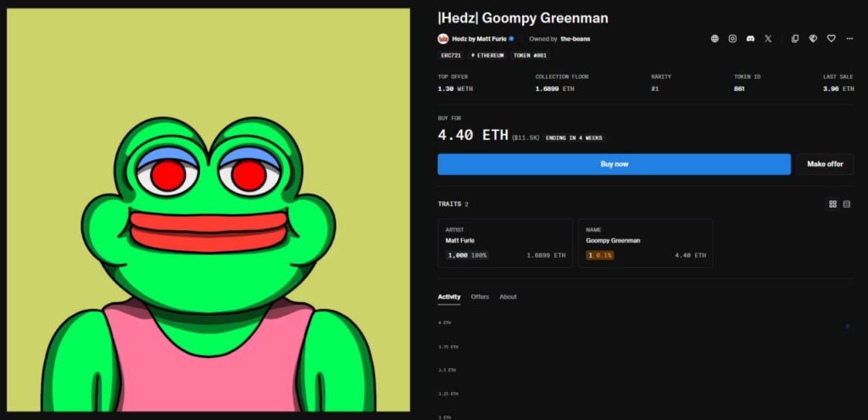Click the Make offer button
868x420 pixels.
click(x=825, y=165)
